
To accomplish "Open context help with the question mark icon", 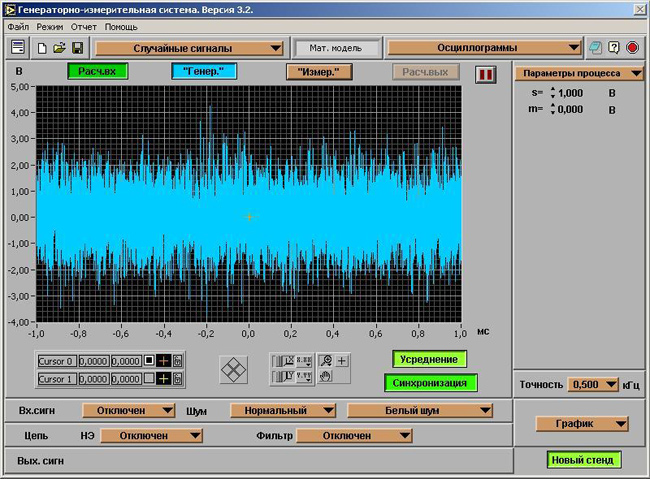I will tap(614, 48).
